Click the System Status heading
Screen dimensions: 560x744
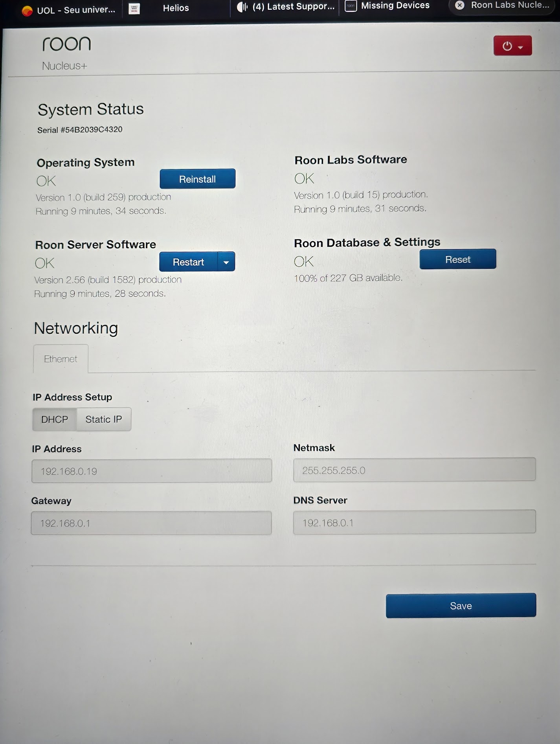click(x=91, y=109)
